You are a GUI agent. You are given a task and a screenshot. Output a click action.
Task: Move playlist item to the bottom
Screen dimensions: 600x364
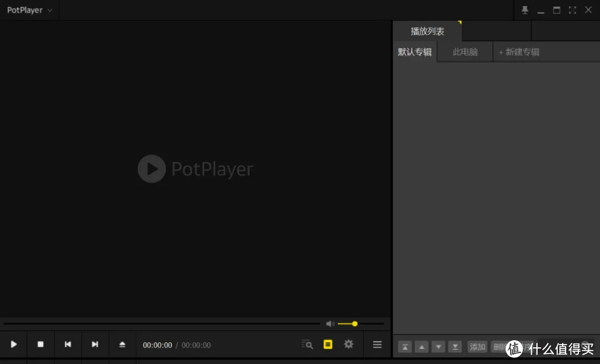click(x=455, y=347)
